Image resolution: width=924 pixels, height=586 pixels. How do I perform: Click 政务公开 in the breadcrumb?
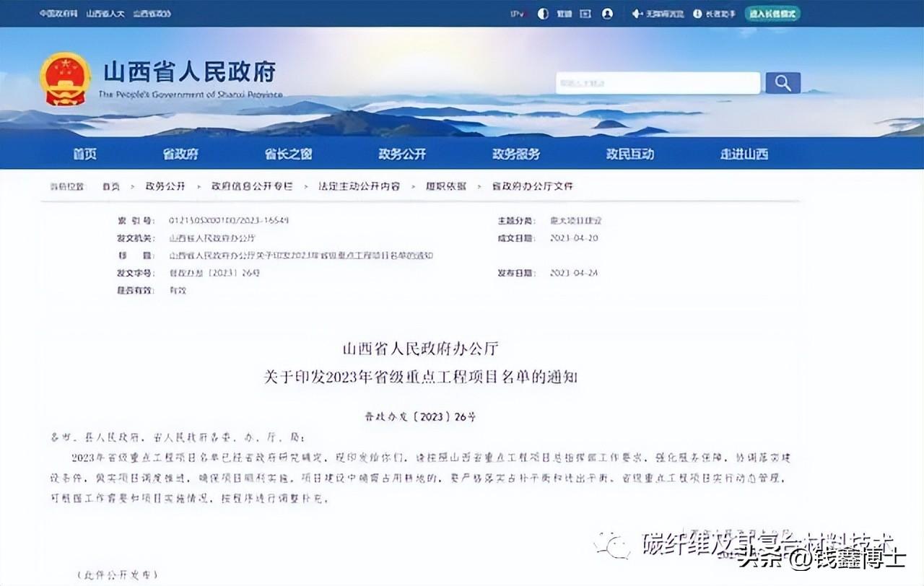pyautogui.click(x=165, y=186)
